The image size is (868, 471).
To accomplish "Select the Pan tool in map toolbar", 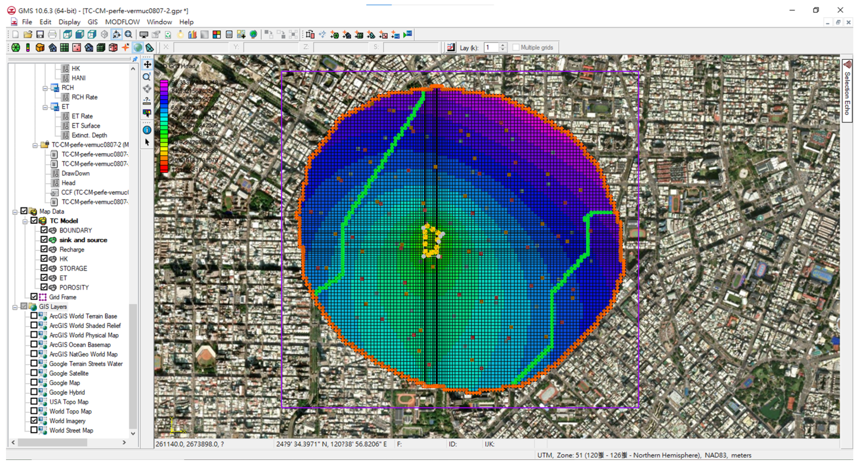I will [x=147, y=64].
